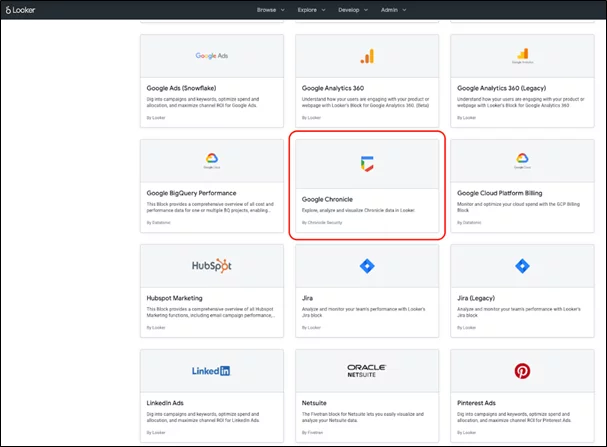Expand the Develop dropdown chevron
607x447 pixels.
tap(365, 10)
